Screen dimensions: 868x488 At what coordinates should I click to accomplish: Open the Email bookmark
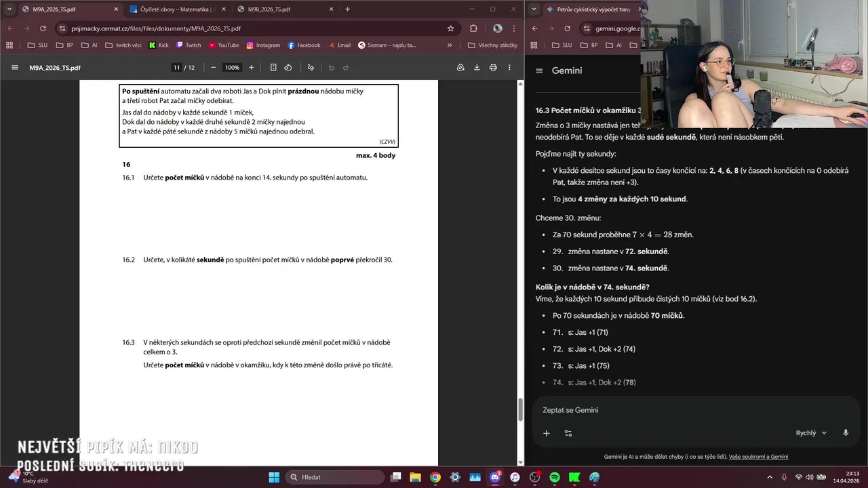click(340, 45)
